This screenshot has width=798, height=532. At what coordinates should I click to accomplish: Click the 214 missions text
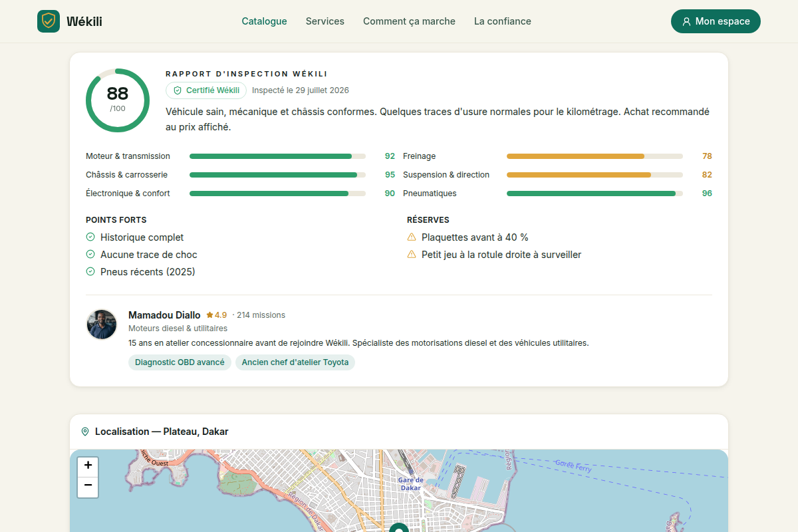261,315
